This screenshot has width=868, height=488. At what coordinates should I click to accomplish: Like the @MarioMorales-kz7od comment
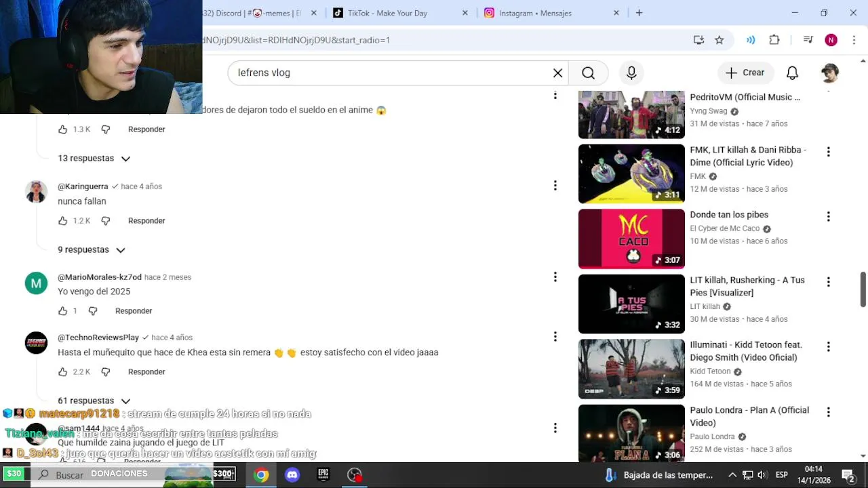(x=62, y=311)
